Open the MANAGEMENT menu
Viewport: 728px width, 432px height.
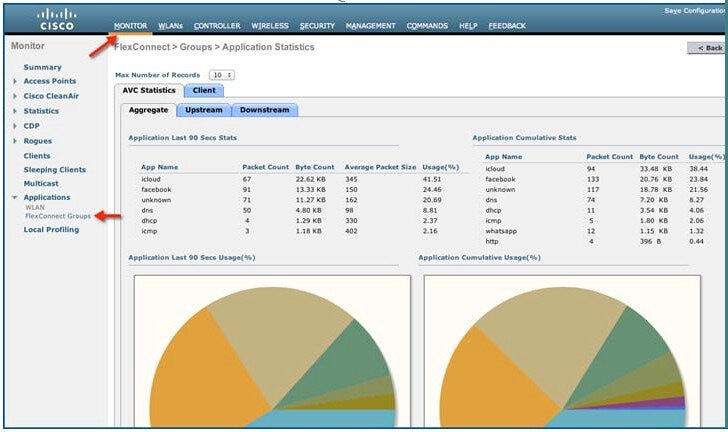pos(370,26)
